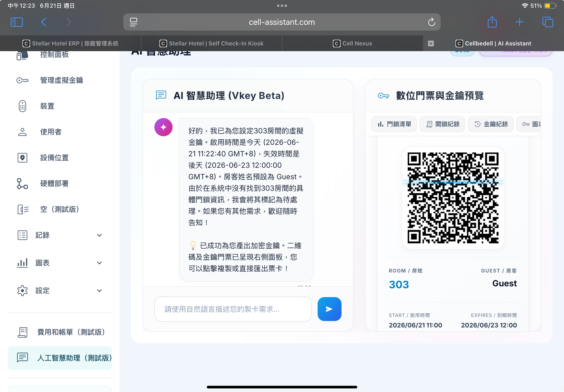Screen dimensions: 564x392
Task: Expand the 記錄 chevron
Action: tap(99, 235)
